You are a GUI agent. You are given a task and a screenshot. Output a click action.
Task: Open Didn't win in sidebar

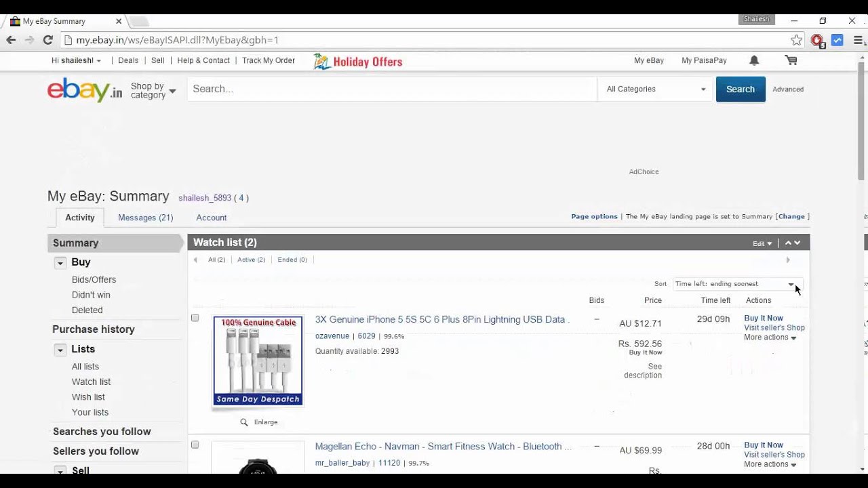pos(91,295)
